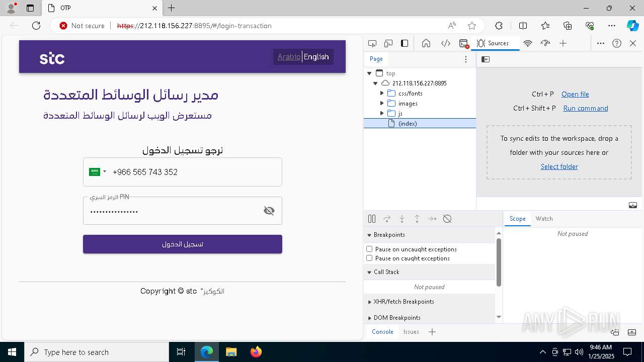The image size is (644, 362).
Task: Pause script execution button
Action: pyautogui.click(x=372, y=219)
